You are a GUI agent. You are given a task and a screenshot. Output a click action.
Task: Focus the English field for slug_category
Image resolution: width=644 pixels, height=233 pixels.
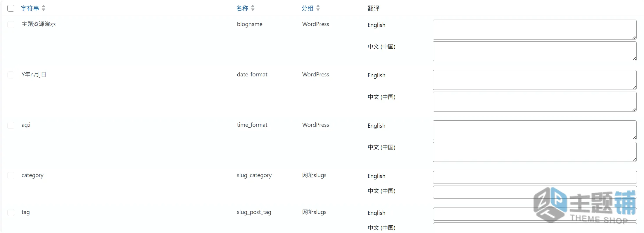pyautogui.click(x=535, y=177)
